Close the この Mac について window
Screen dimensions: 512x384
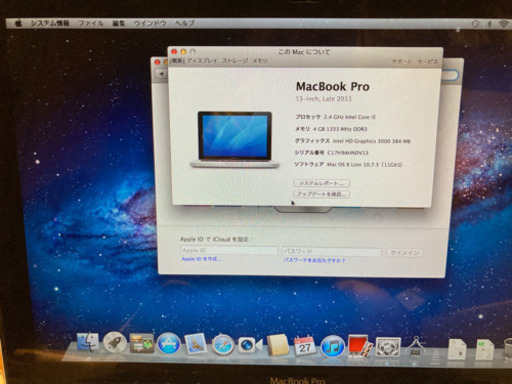pyautogui.click(x=174, y=52)
